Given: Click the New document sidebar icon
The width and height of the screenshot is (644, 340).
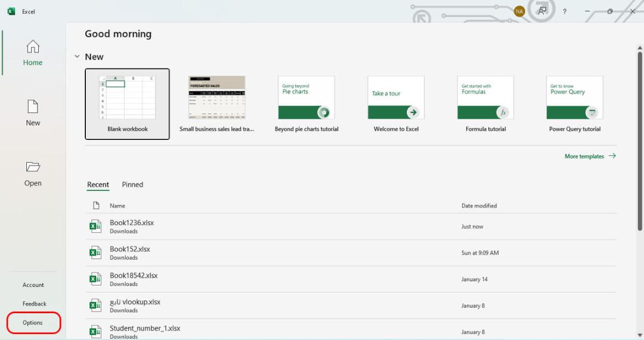Looking at the screenshot, I should pos(32,107).
